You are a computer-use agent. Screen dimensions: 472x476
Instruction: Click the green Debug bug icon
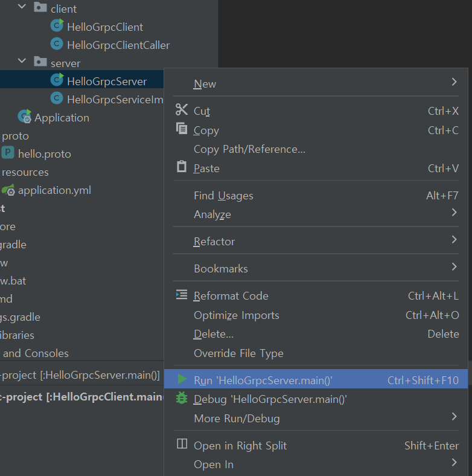pos(182,398)
